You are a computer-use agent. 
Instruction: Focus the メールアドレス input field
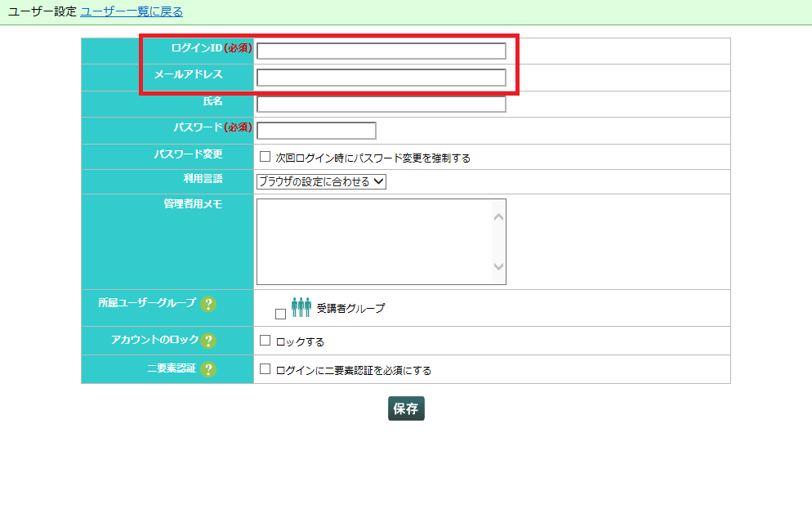click(381, 78)
